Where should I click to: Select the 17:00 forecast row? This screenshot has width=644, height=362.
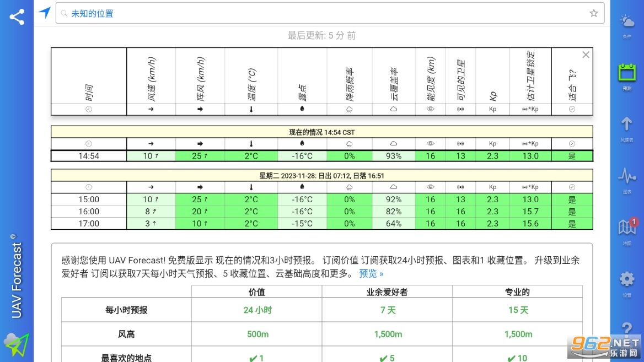click(x=89, y=224)
